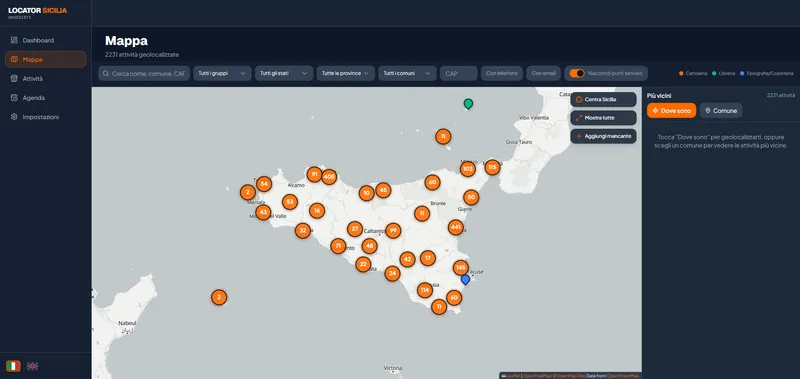Click cluster marker 50 near Giarre
Image resolution: width=800 pixels, height=379 pixels.
(x=471, y=197)
